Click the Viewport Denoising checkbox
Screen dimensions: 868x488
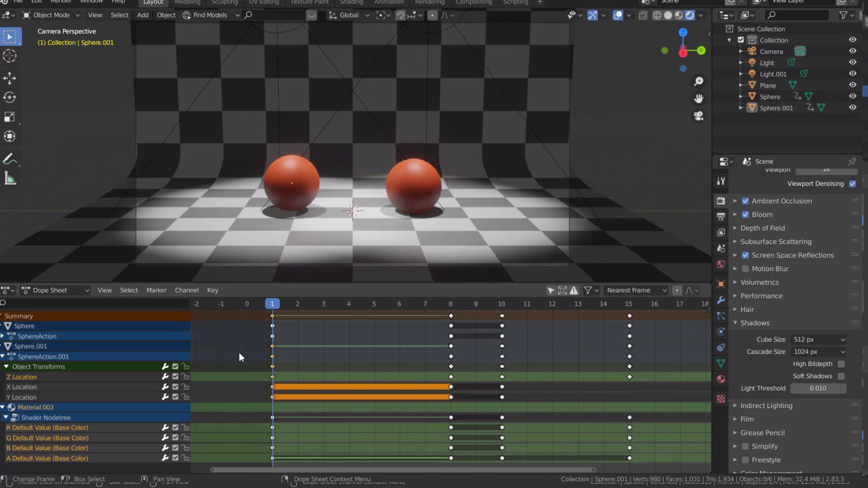coord(852,183)
